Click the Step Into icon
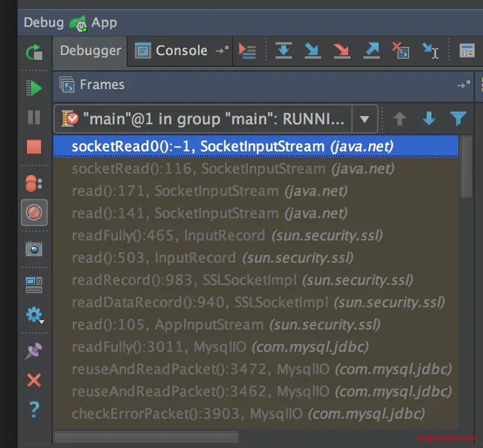Screen dimensions: 483x448 click(312, 50)
